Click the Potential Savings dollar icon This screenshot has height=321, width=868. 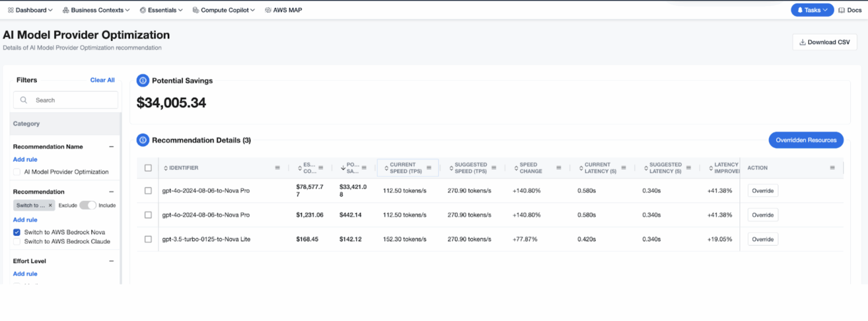tap(143, 80)
